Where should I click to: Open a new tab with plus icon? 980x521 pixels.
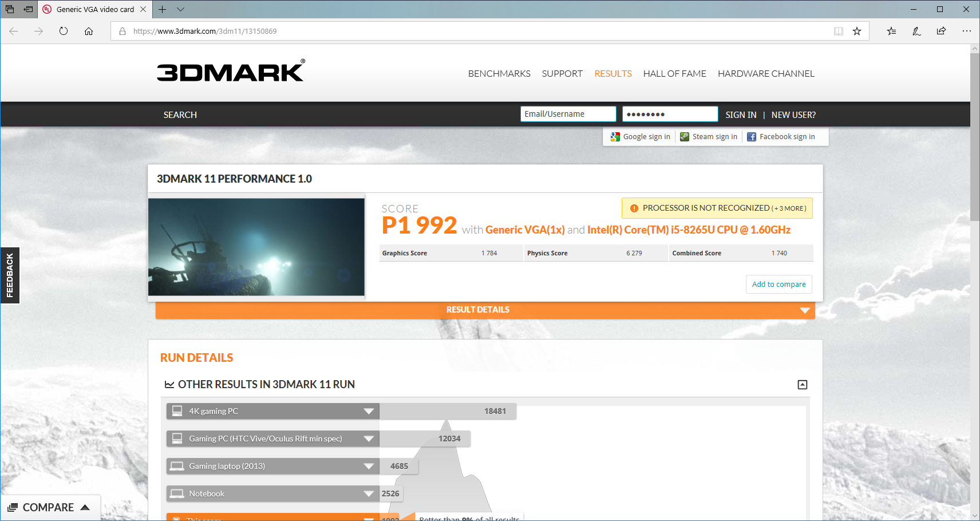pos(163,9)
